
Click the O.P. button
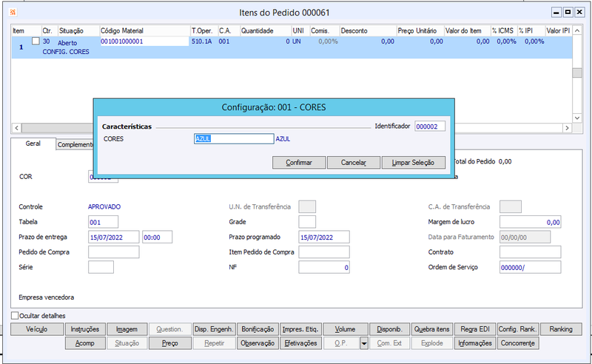coord(341,343)
